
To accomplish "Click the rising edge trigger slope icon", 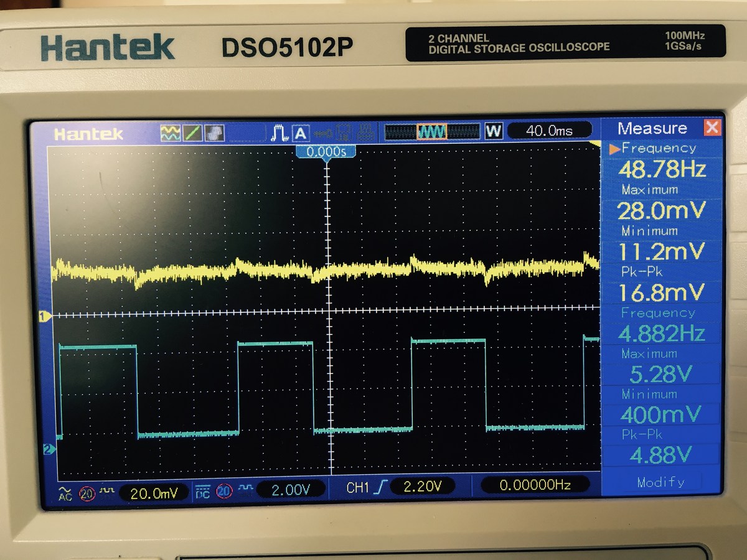I will coord(381,488).
